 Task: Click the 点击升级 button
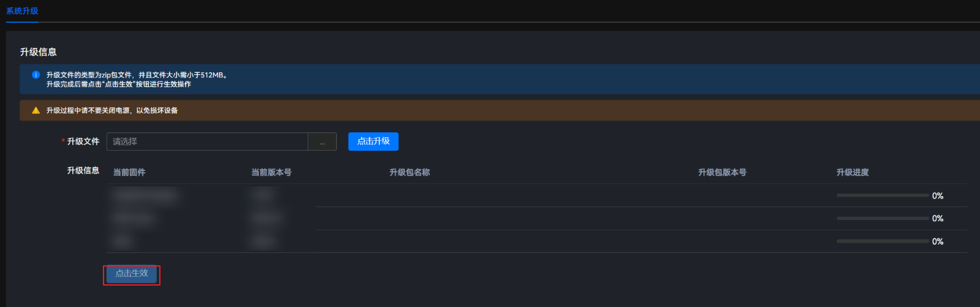(374, 141)
